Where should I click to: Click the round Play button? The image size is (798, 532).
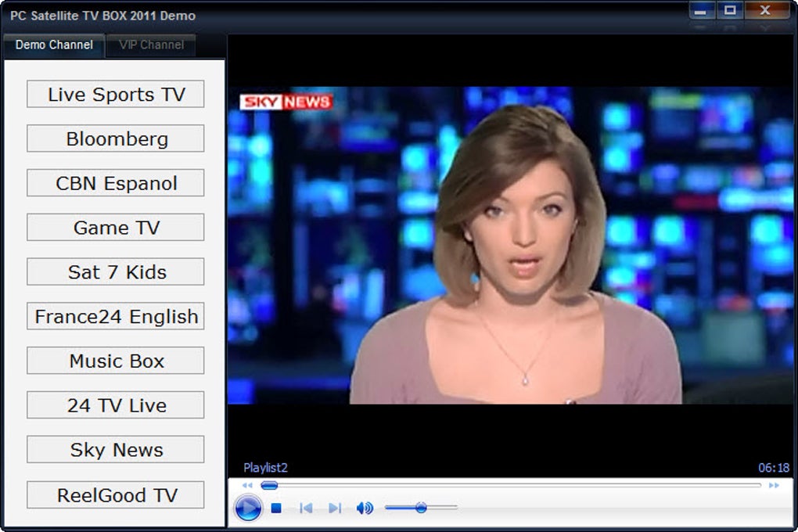pos(248,508)
